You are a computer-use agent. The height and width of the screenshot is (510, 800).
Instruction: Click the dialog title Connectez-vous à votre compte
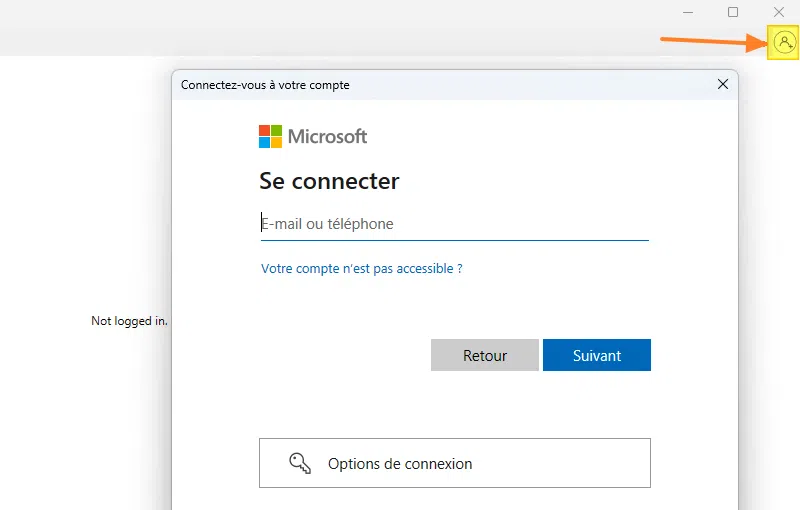tap(265, 85)
